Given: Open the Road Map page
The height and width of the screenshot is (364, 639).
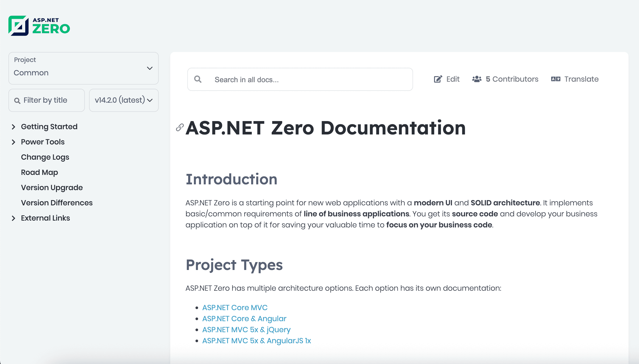Looking at the screenshot, I should 39,172.
